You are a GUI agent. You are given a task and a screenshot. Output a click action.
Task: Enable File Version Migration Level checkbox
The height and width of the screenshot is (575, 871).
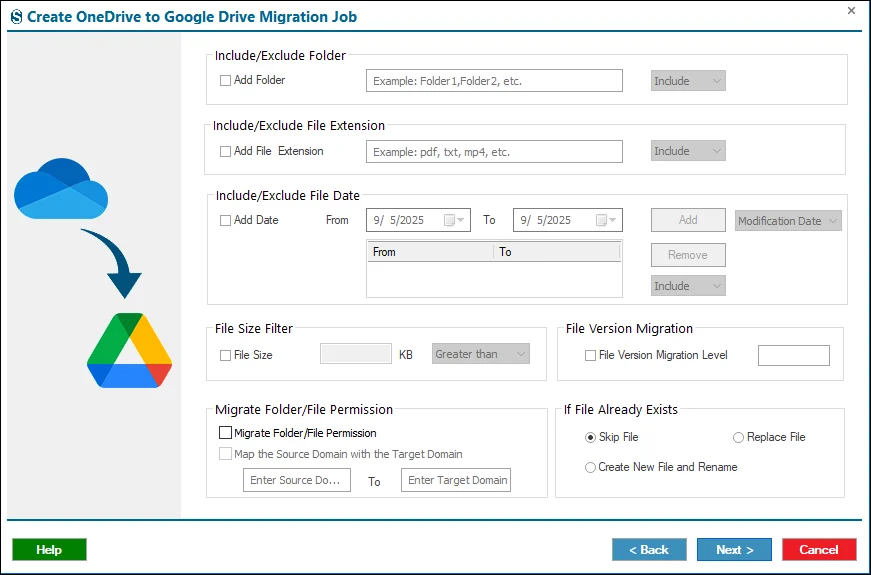pyautogui.click(x=590, y=356)
